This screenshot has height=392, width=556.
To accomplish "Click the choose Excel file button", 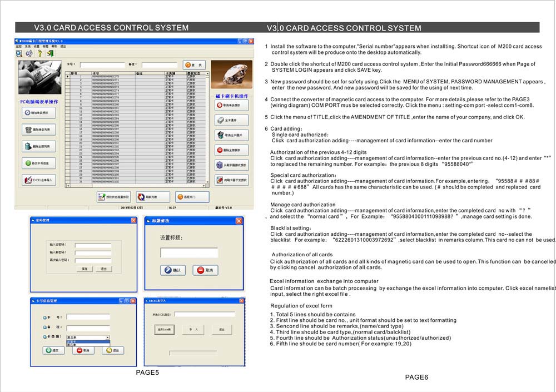I will pos(164,330).
